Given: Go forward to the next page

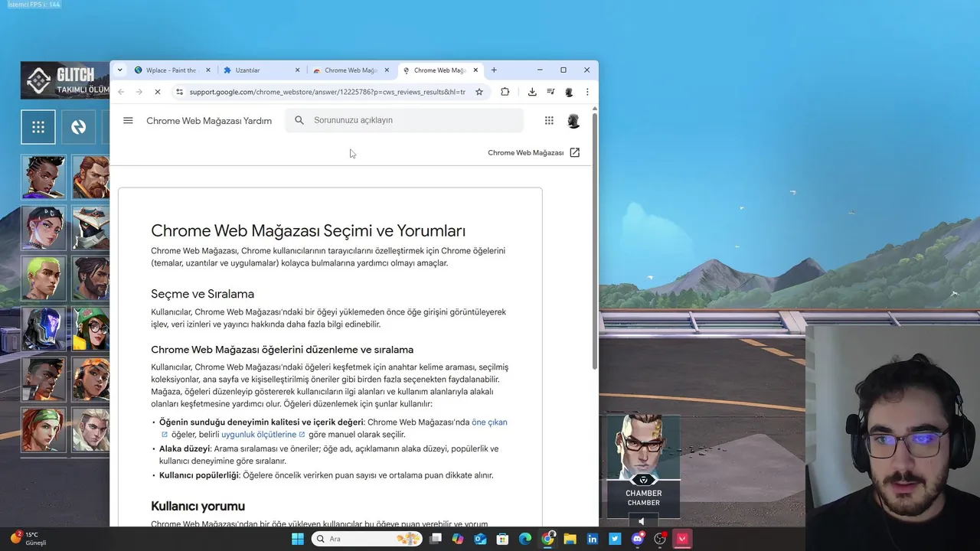Looking at the screenshot, I should pos(139,92).
